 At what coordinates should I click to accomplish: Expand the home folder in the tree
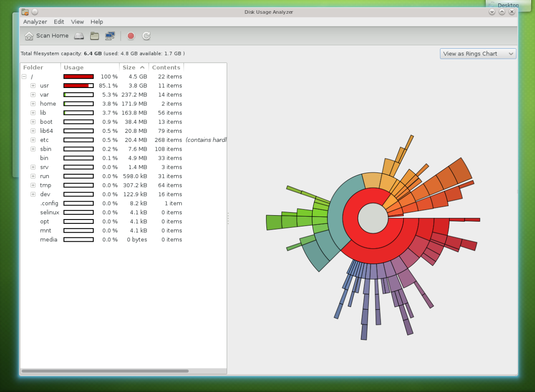coord(33,104)
